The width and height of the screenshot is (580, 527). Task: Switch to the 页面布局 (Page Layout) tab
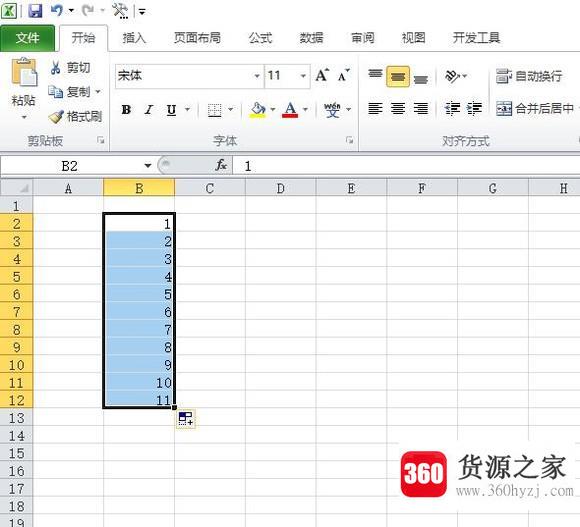tap(198, 38)
